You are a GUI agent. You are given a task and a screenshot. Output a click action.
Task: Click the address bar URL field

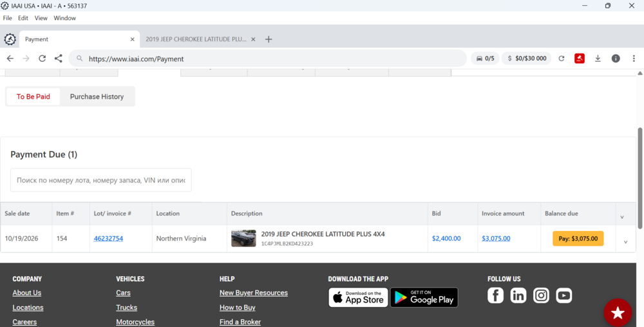tap(267, 59)
